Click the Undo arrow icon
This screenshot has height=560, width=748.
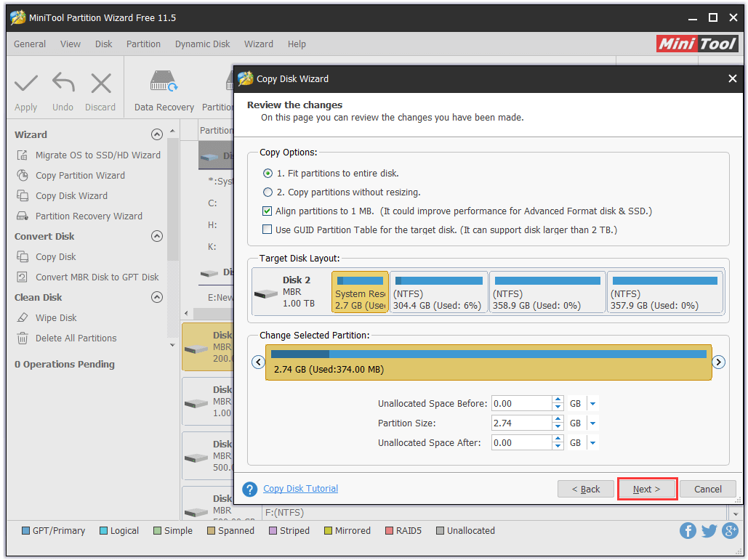coord(63,82)
